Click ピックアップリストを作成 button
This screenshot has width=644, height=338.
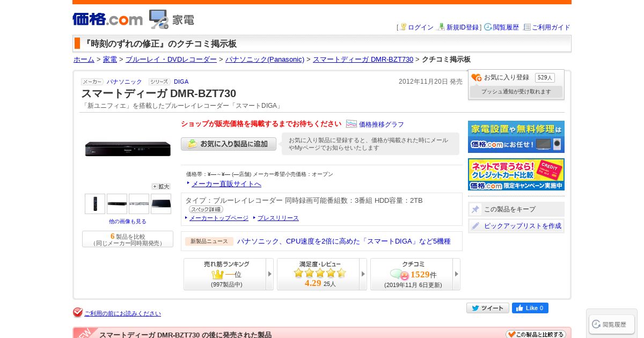[x=516, y=226]
